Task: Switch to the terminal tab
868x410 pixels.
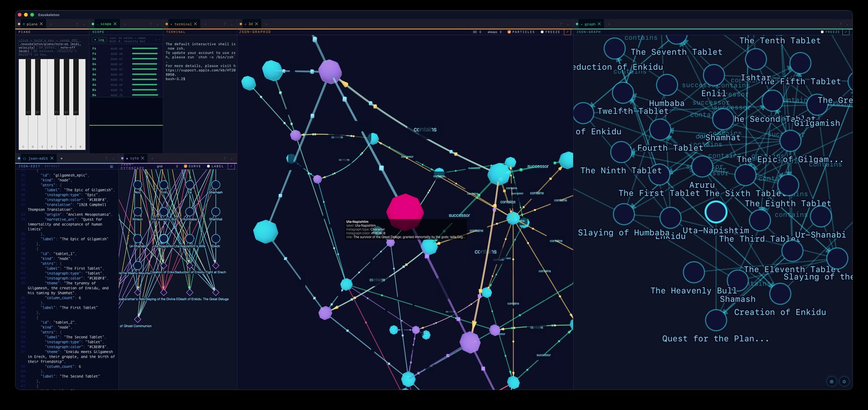Action: (183, 24)
